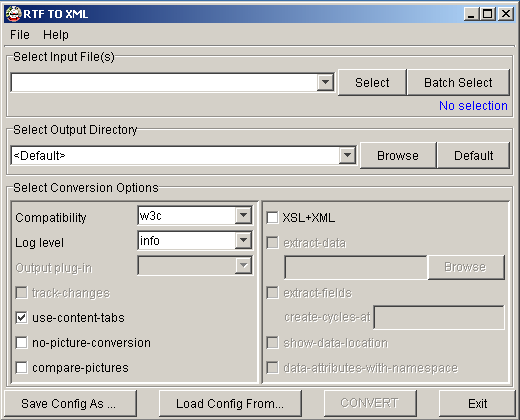Toggle the use-content-tabs checkbox
Image resolution: width=520 pixels, height=420 pixels.
point(22,318)
